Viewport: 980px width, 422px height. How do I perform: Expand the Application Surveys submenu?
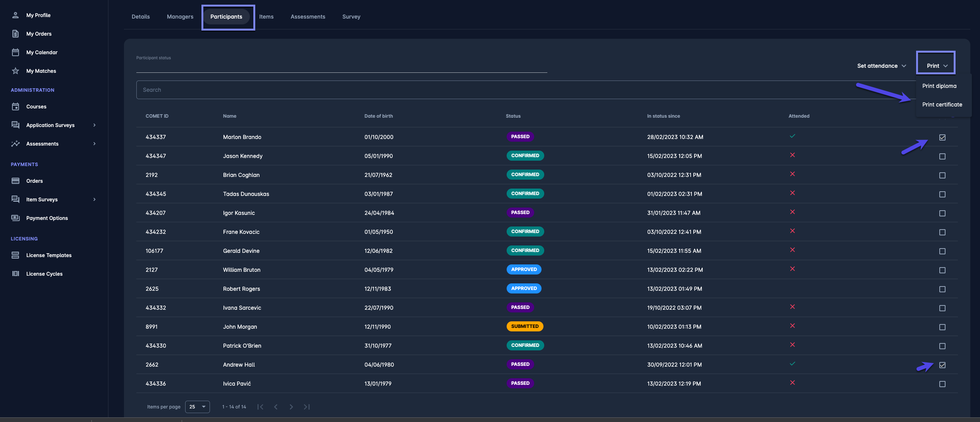tap(94, 125)
